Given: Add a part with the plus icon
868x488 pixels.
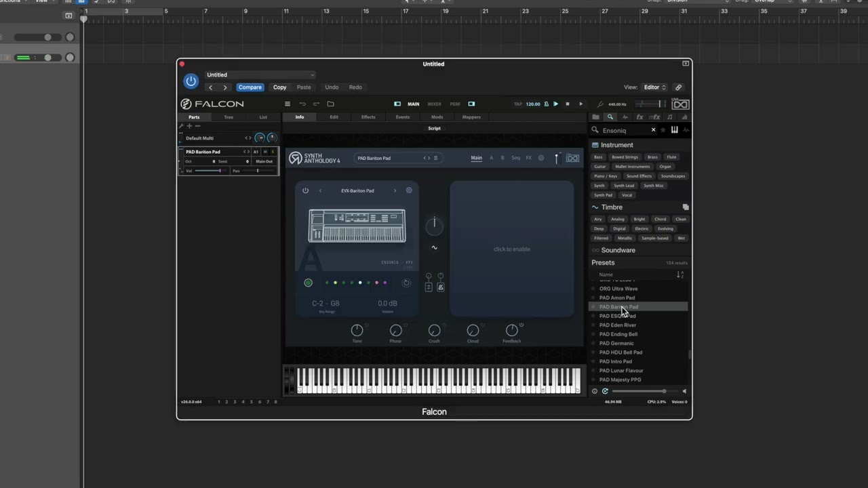Looking at the screenshot, I should coord(190,126).
